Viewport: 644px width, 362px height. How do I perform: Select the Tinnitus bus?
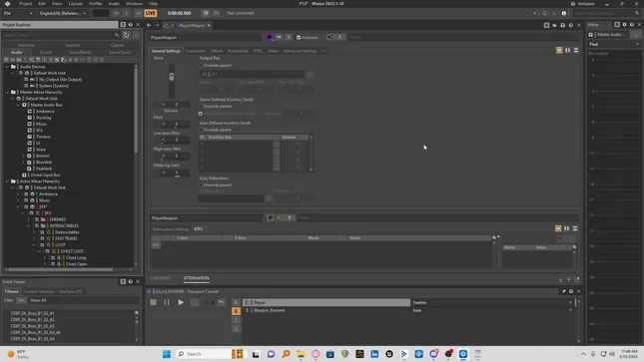[43, 137]
